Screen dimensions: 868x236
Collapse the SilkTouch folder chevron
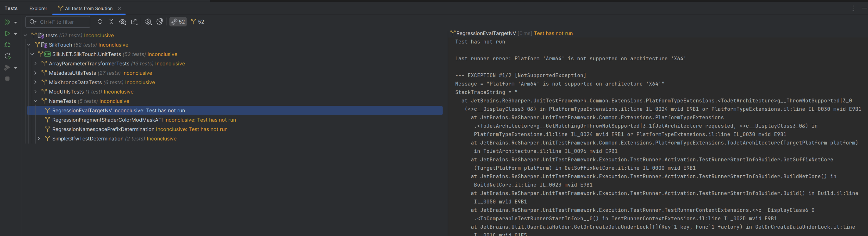pyautogui.click(x=29, y=45)
